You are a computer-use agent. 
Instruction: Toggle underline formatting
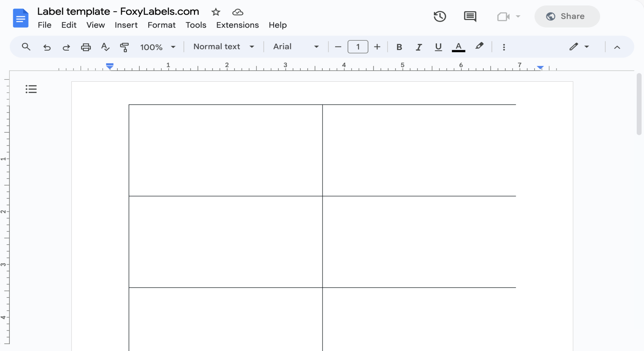(x=438, y=47)
